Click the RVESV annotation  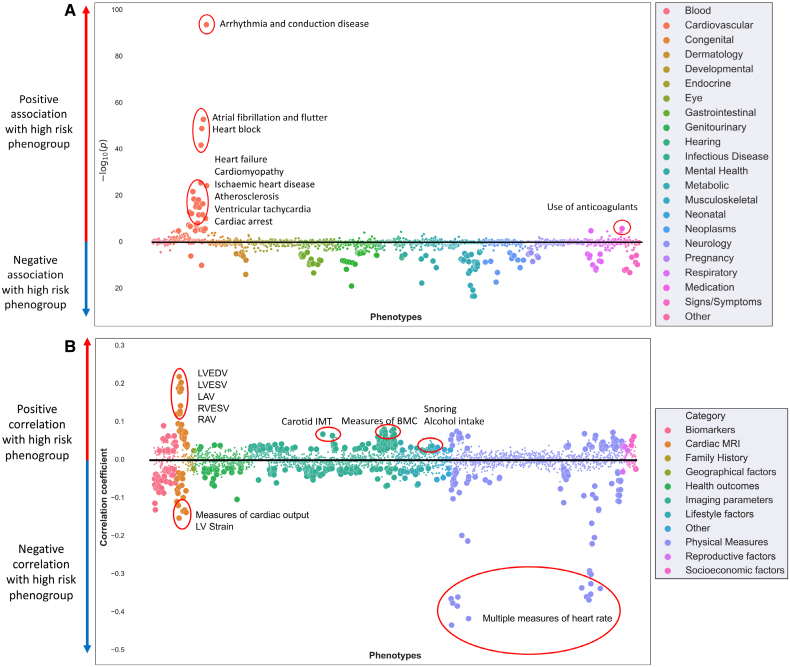coord(213,409)
